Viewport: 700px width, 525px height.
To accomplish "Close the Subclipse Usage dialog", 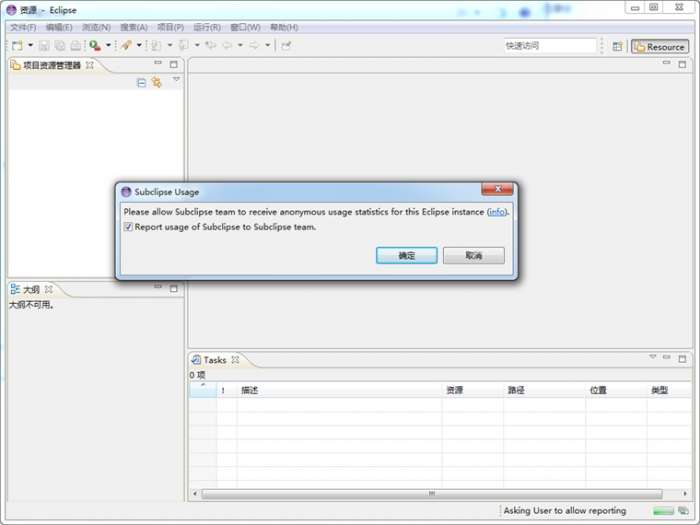I will tap(497, 189).
